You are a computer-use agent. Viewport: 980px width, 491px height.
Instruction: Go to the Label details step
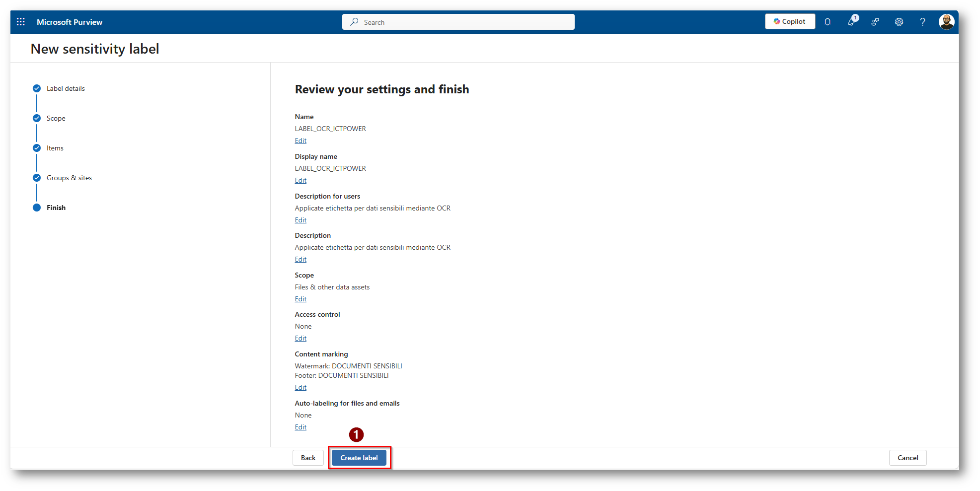click(66, 88)
